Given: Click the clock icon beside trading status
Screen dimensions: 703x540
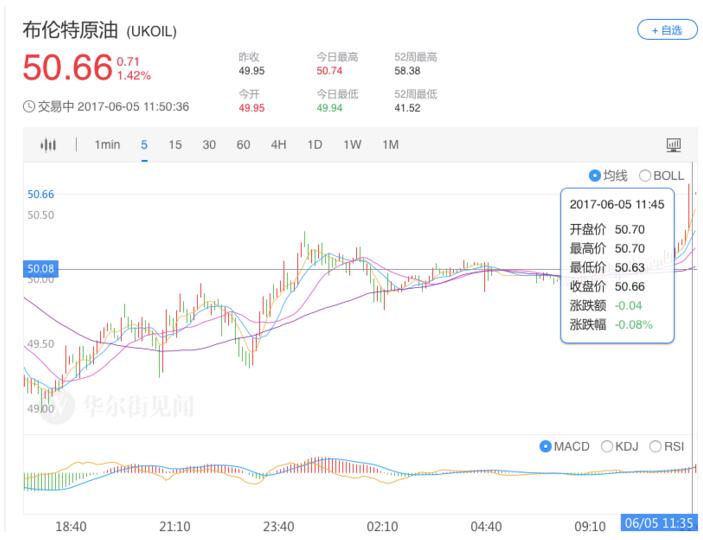Looking at the screenshot, I should [29, 107].
